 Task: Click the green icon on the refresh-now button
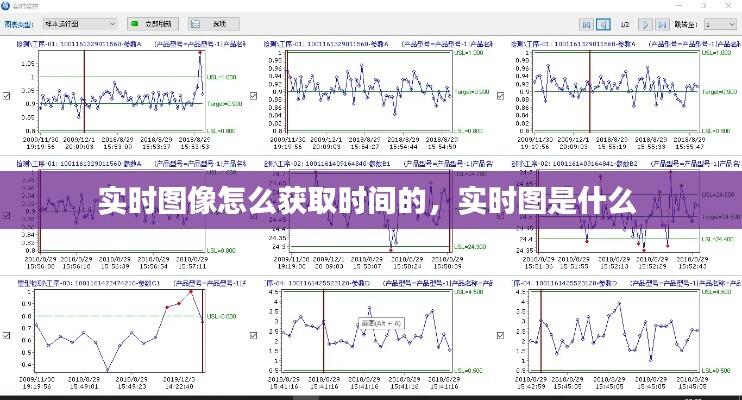click(x=136, y=23)
